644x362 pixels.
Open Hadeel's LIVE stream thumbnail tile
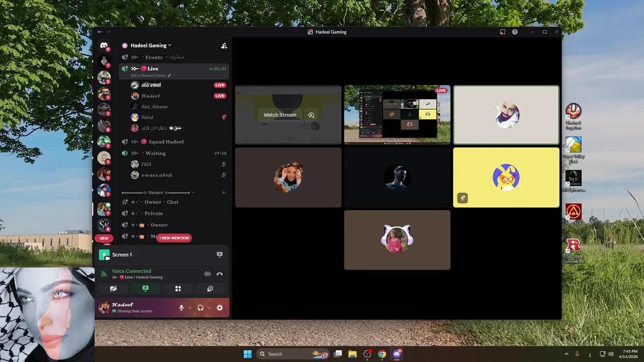tap(397, 115)
